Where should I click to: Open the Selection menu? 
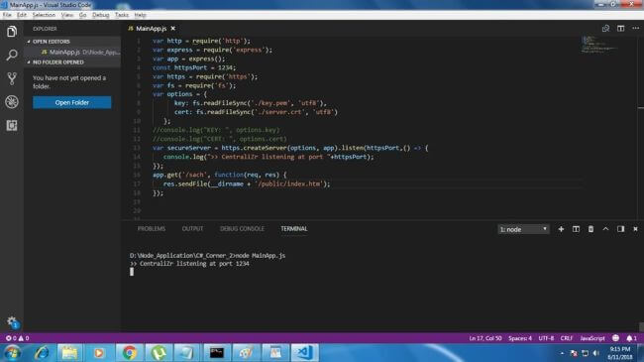(44, 15)
